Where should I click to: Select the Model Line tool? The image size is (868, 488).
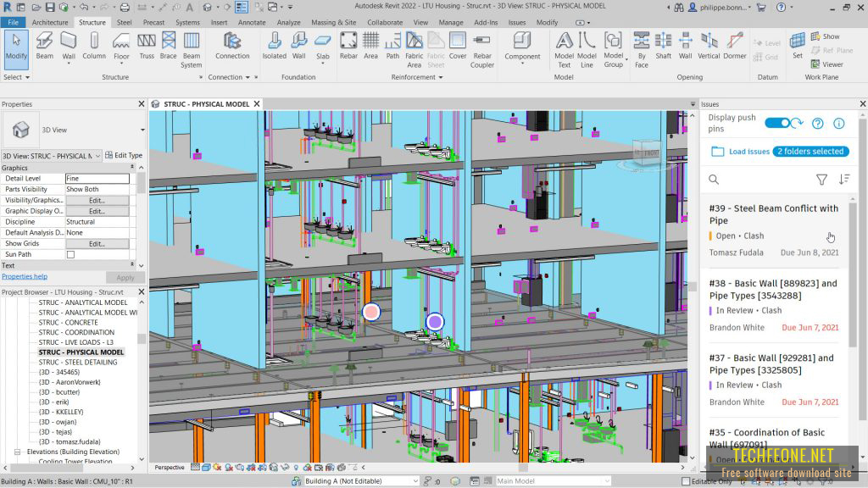(587, 50)
